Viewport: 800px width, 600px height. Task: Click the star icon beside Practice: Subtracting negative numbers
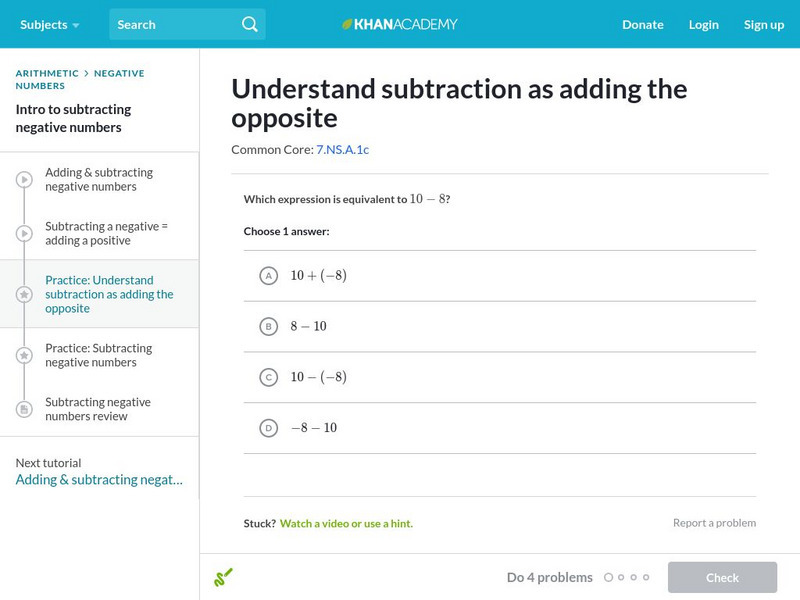(24, 356)
